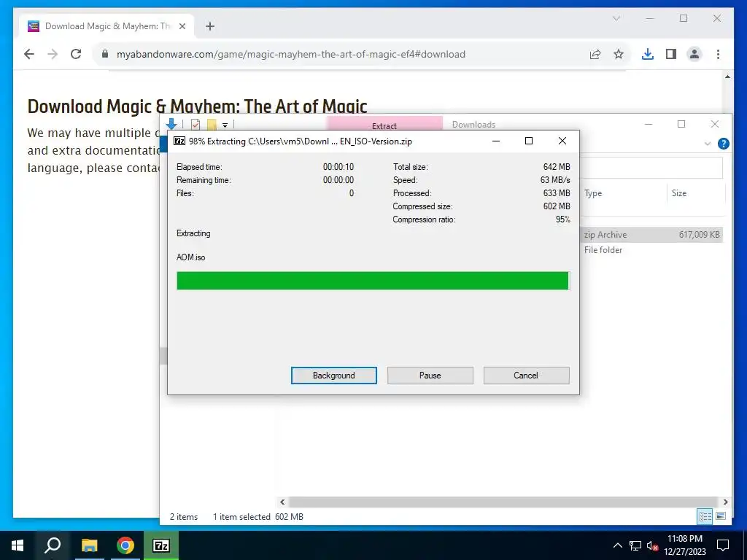747x560 pixels.
Task: Open Extract ribbon tab in Explorer
Action: pos(384,125)
